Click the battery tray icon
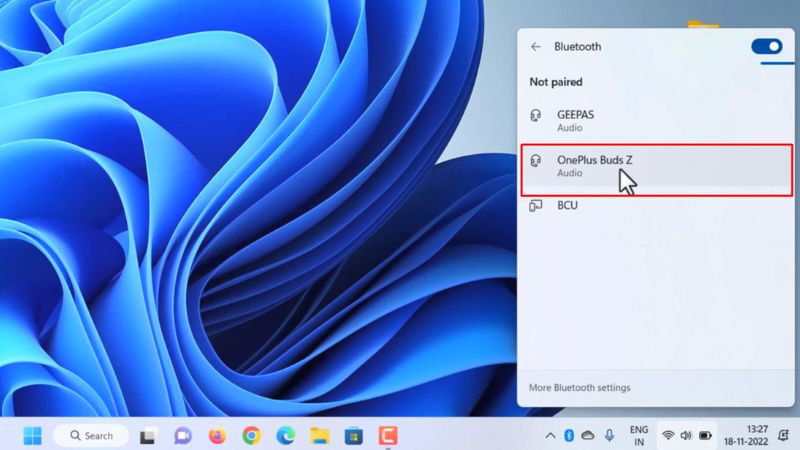 (x=705, y=436)
